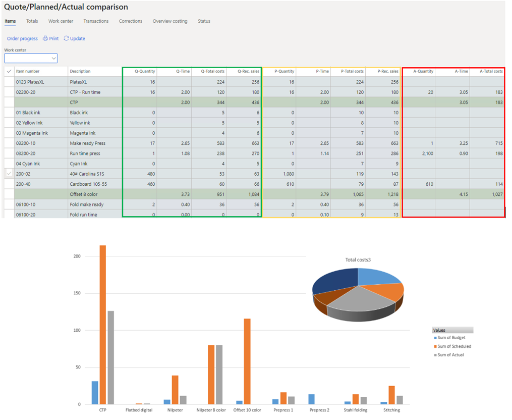Select the Corrections tab
Image resolution: width=512 pixels, height=420 pixels.
[130, 21]
